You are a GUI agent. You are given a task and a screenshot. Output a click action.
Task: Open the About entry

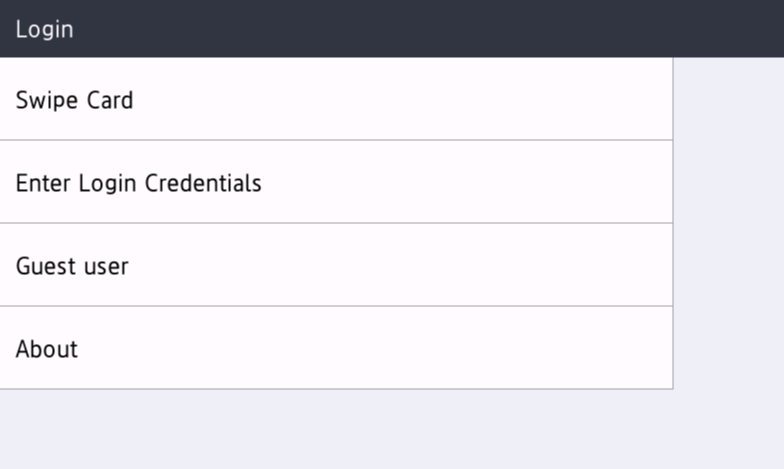coord(336,348)
